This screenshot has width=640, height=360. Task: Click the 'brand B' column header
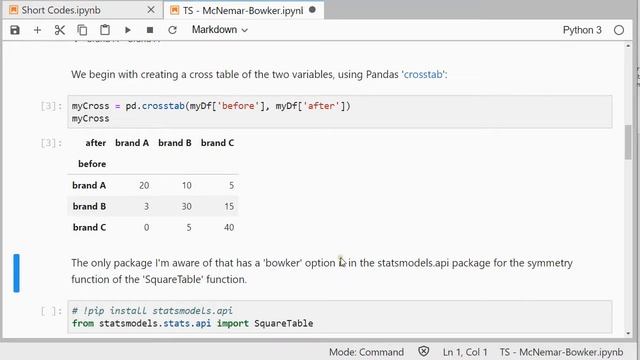click(175, 143)
